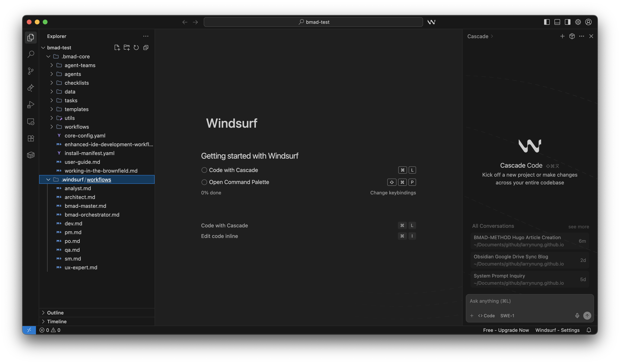The image size is (620, 364).
Task: Toggle the secondary sidebar layout icon
Action: click(x=567, y=22)
